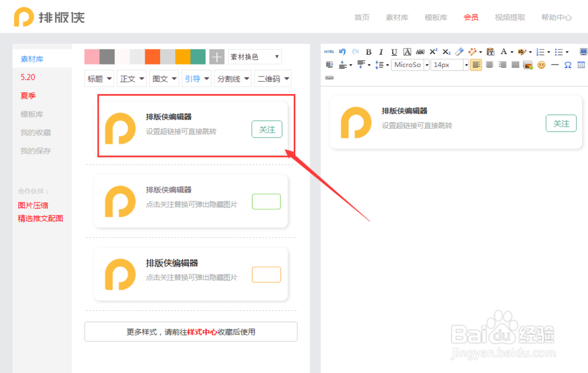Image resolution: width=588 pixels, height=373 pixels.
Task: Expand the 标题 dropdown
Action: coord(99,79)
